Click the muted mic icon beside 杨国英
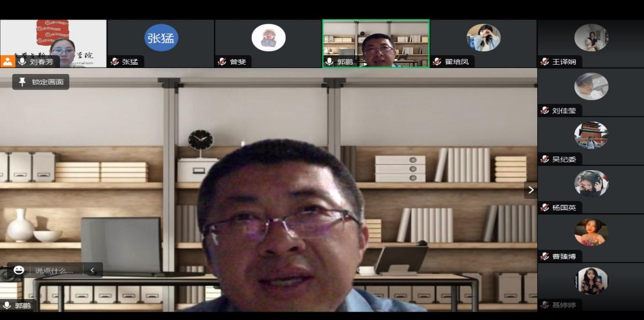 (545, 208)
